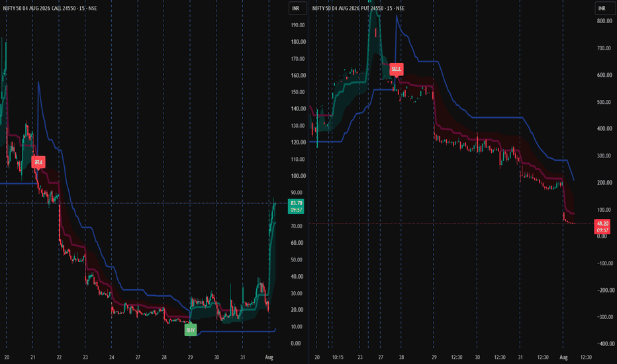Click date 29 on CALL chart time axis
This screenshot has height=364, width=617.
pyautogui.click(x=191, y=357)
